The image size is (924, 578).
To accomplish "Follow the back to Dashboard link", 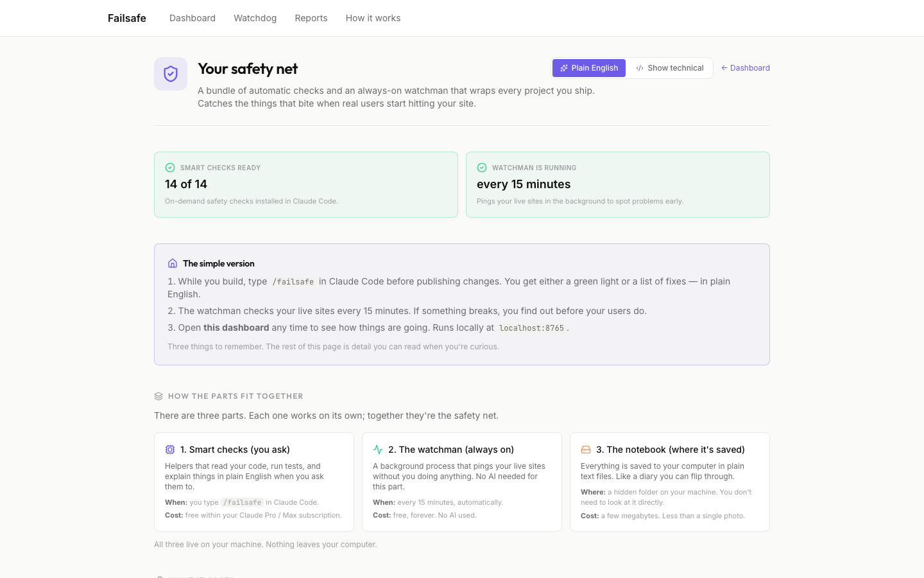I will pyautogui.click(x=746, y=68).
